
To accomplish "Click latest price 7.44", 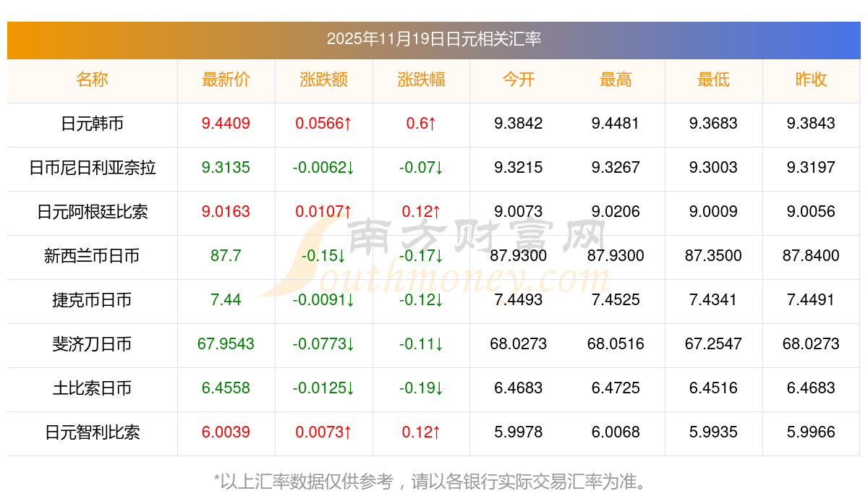I will tap(226, 300).
